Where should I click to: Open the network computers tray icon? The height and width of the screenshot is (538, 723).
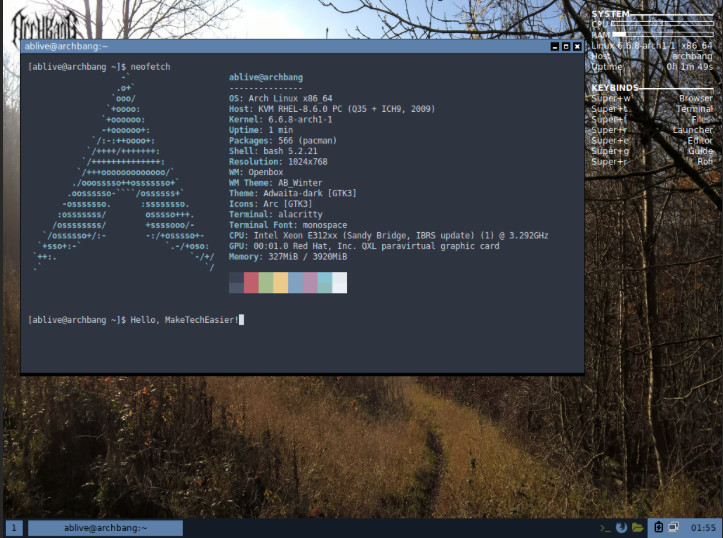pos(674,527)
